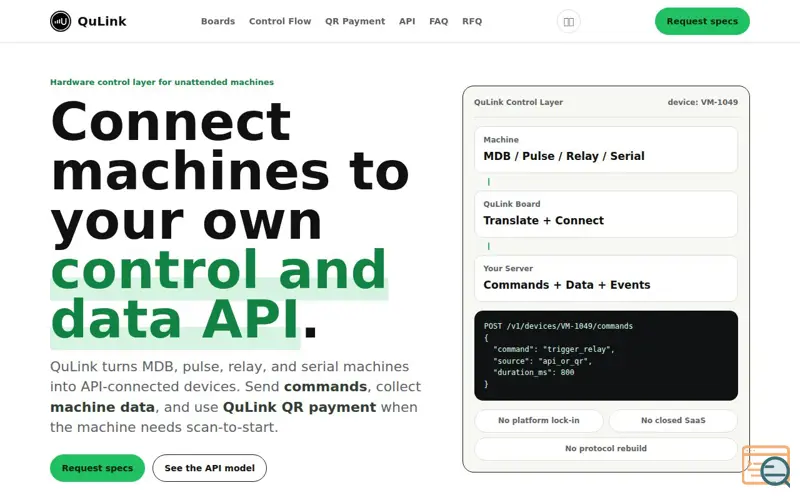Open the floating search widget icon
The image size is (800, 500).
click(766, 465)
